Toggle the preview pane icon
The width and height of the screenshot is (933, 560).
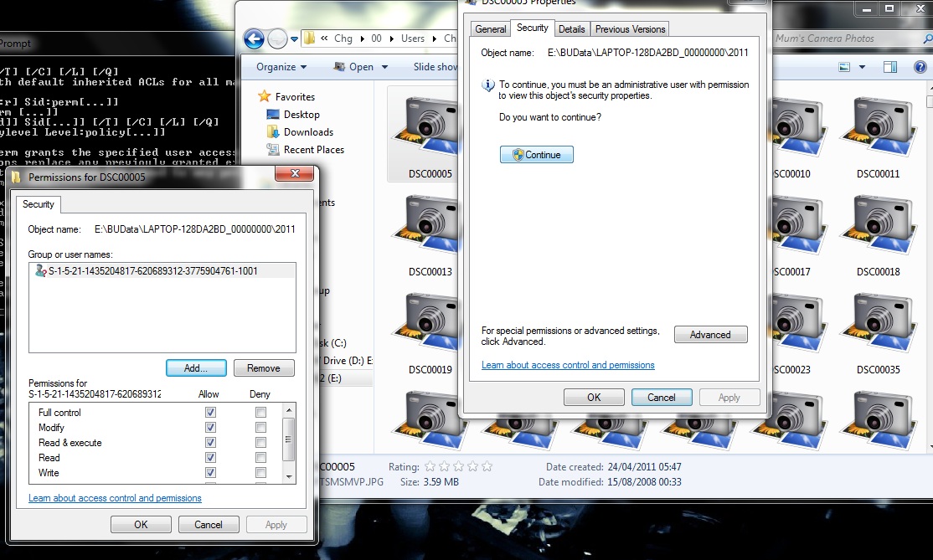pyautogui.click(x=890, y=67)
